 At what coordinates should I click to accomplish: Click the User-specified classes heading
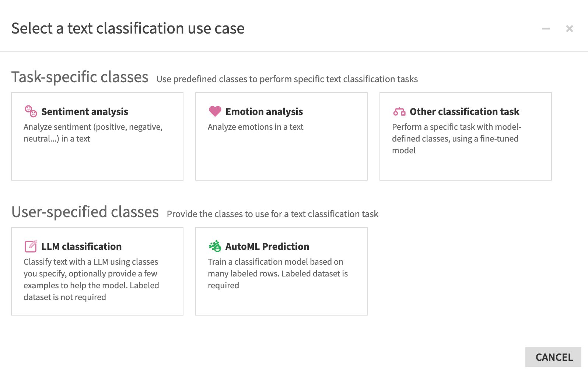85,212
